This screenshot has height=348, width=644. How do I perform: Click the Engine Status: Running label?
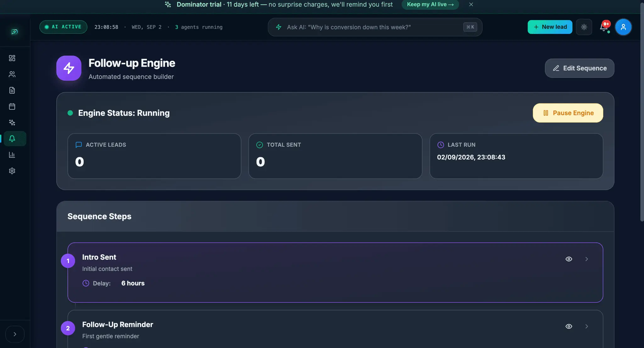click(124, 113)
